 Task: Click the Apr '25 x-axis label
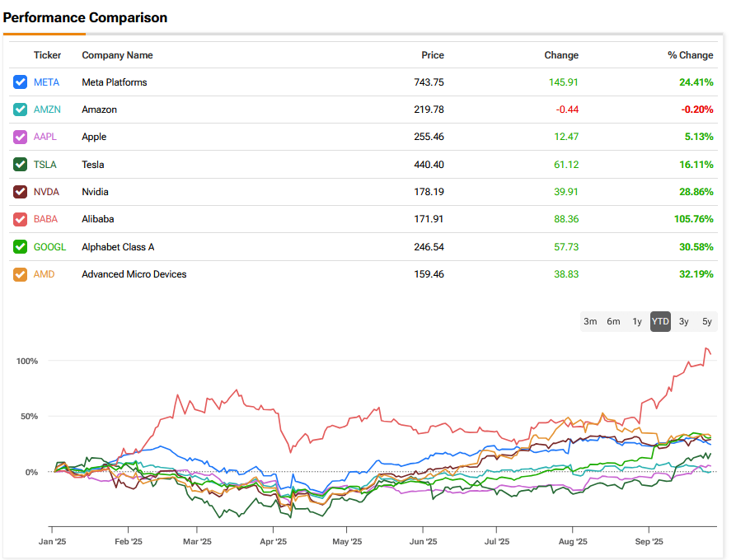pyautogui.click(x=273, y=541)
